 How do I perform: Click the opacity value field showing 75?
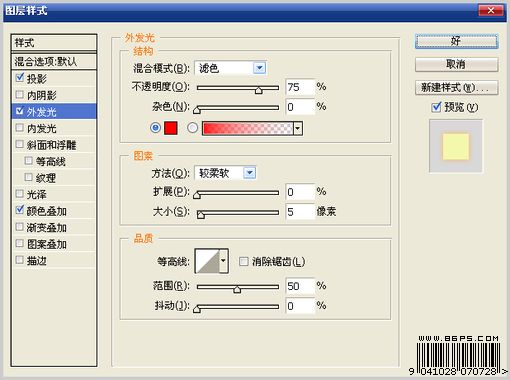pyautogui.click(x=300, y=87)
